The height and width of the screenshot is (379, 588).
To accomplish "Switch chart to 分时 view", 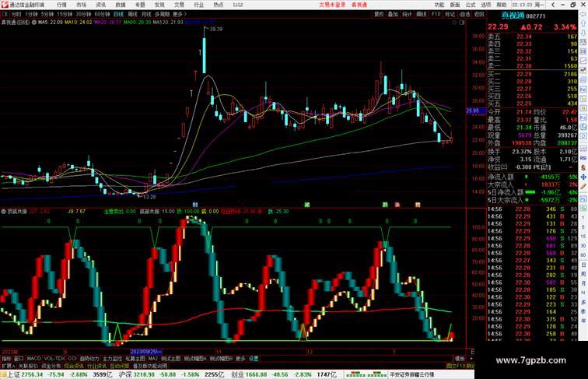I will point(16,14).
